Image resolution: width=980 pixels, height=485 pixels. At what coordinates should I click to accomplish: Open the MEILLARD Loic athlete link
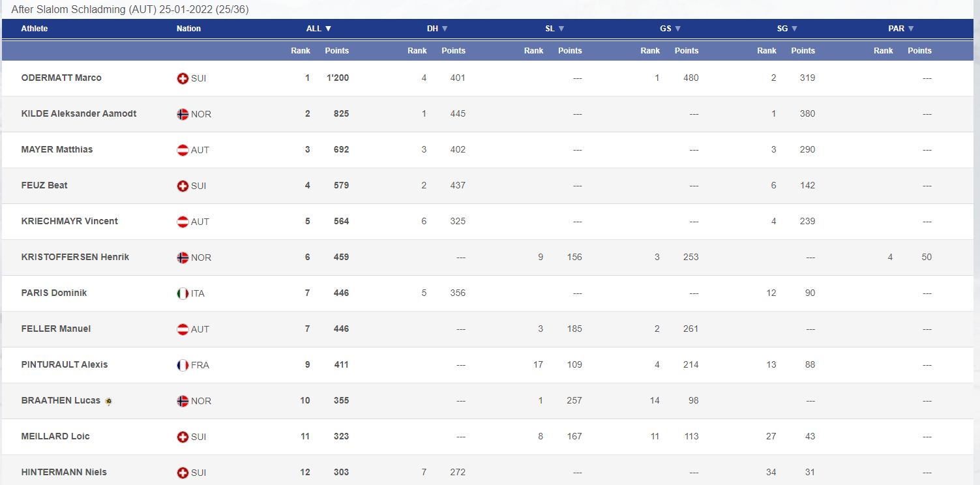(55, 436)
